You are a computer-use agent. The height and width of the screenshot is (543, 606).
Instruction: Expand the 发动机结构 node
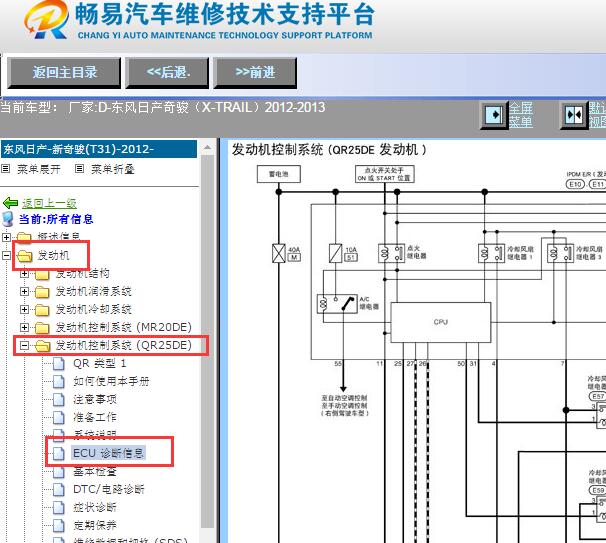pyautogui.click(x=24, y=274)
